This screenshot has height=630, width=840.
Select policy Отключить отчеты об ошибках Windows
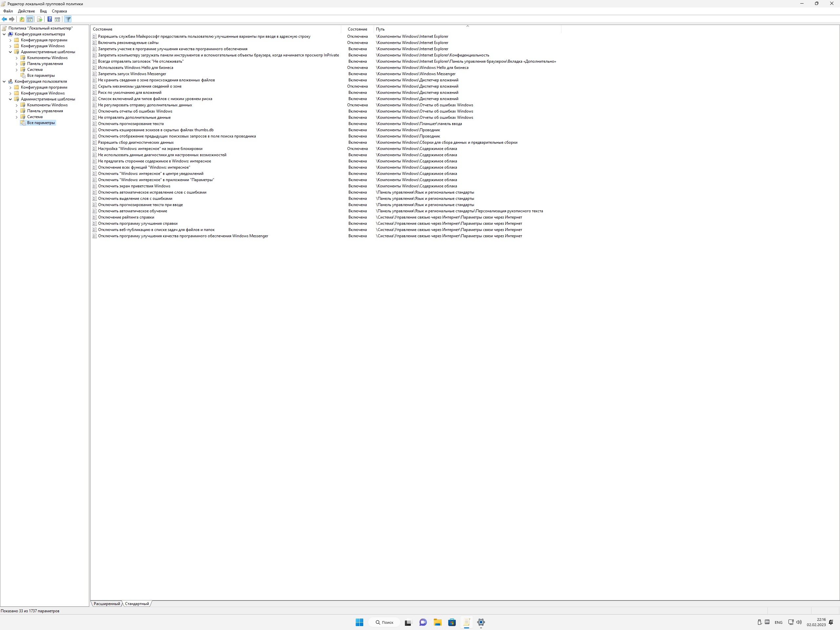coord(135,111)
